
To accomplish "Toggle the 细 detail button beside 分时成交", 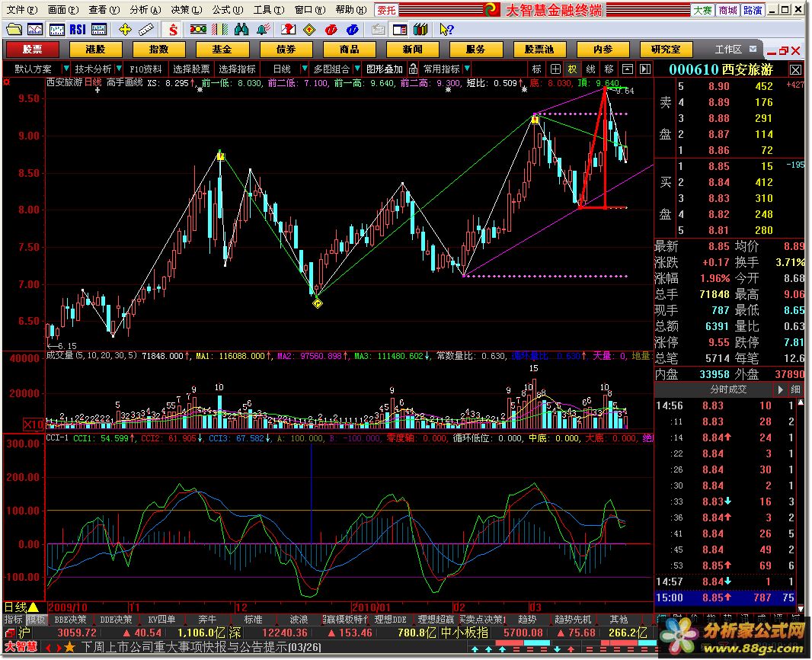I will click(795, 389).
